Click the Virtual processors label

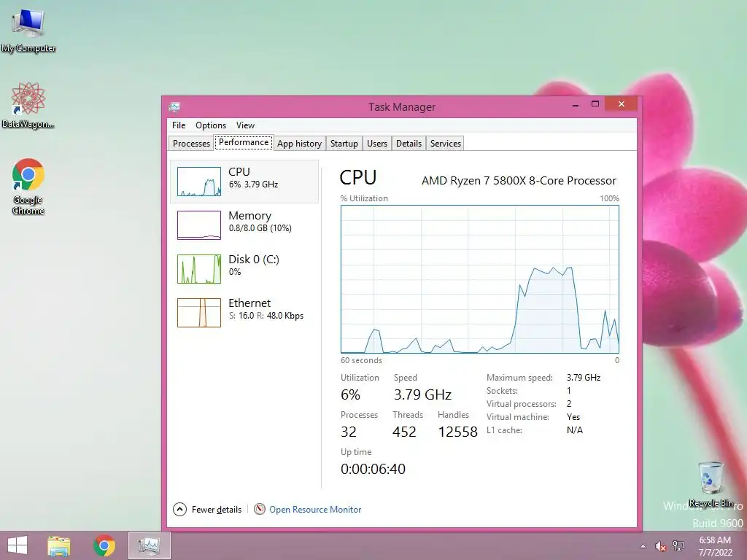pos(521,404)
